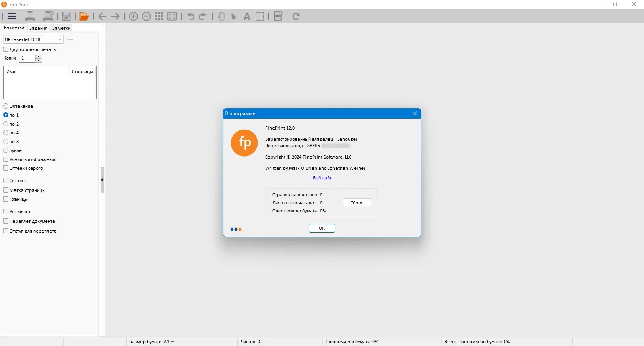
Task: Select the Text (A) tool
Action: click(247, 16)
